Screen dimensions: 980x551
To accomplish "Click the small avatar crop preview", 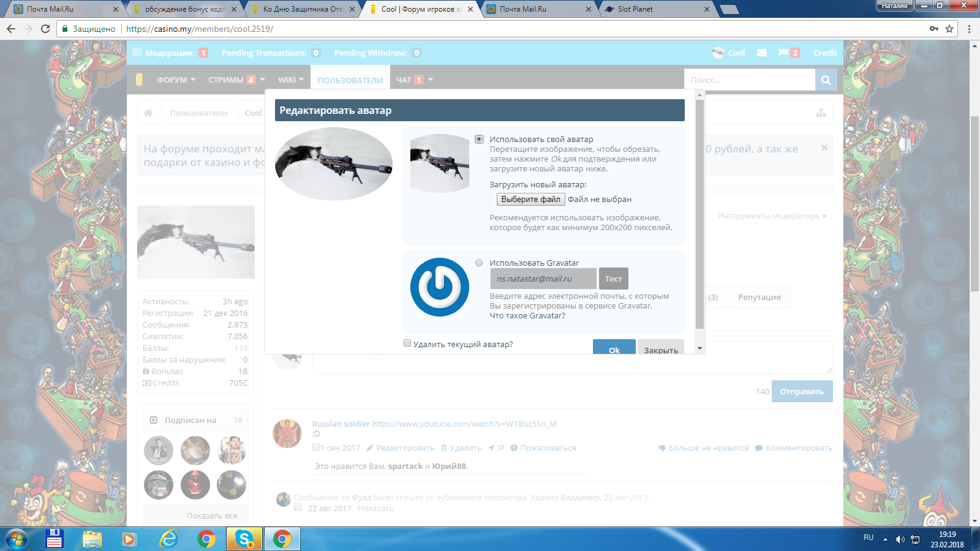I will 439,163.
